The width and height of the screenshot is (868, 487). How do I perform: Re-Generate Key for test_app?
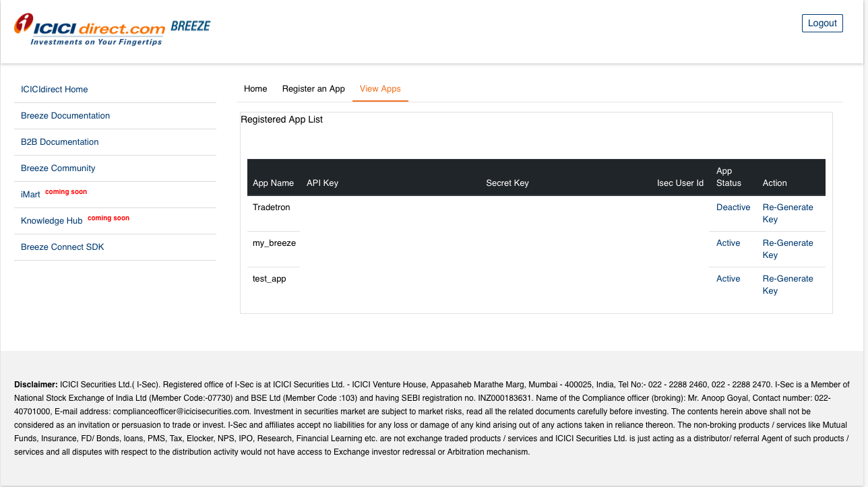tap(787, 284)
